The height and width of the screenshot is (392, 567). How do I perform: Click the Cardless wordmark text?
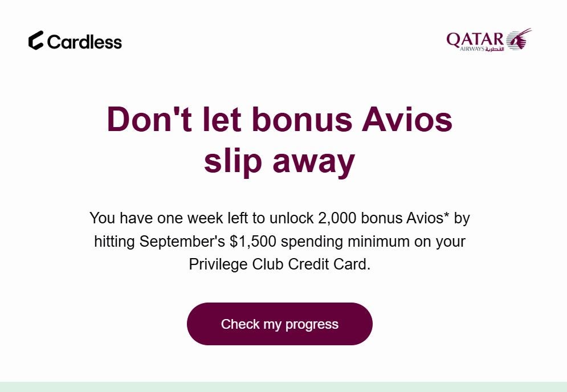[x=85, y=42]
